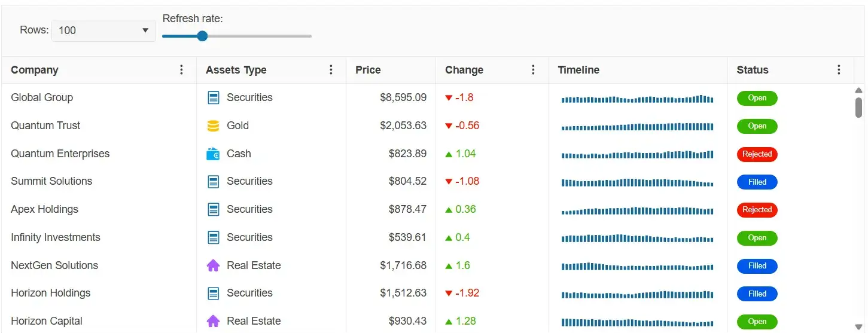The height and width of the screenshot is (333, 868).
Task: Click the scroll up arrow of the grid
Action: [x=858, y=91]
